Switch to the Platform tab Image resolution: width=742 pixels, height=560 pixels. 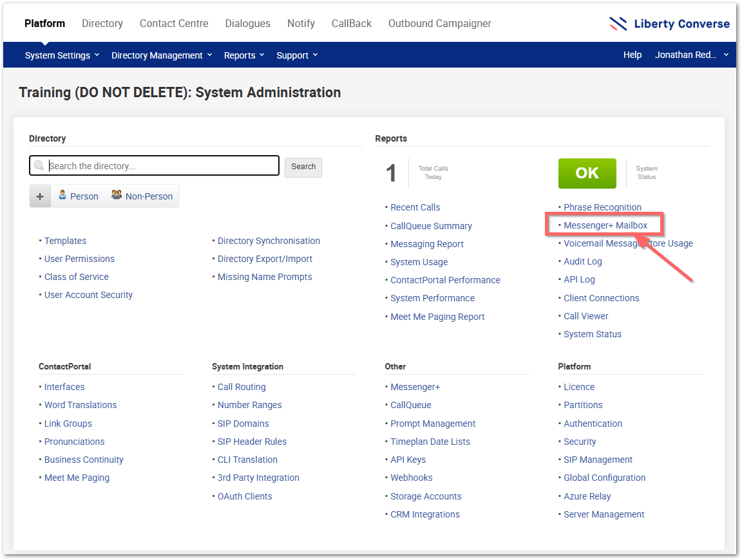coord(45,23)
